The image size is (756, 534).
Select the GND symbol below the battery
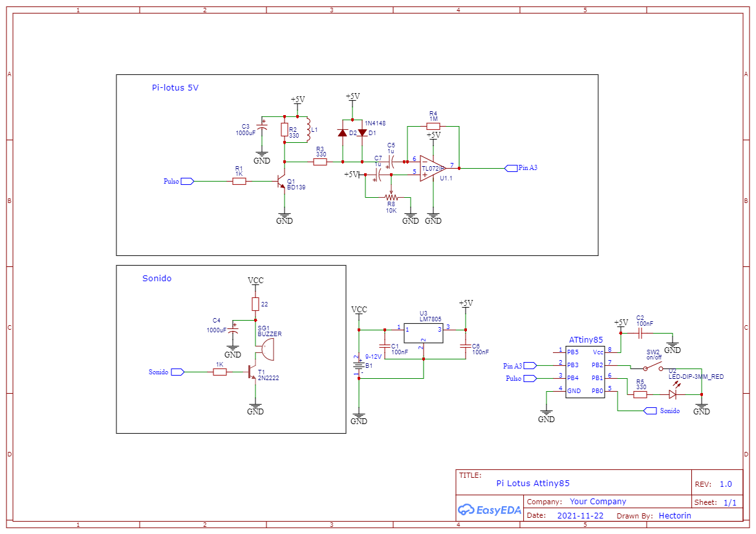click(359, 418)
